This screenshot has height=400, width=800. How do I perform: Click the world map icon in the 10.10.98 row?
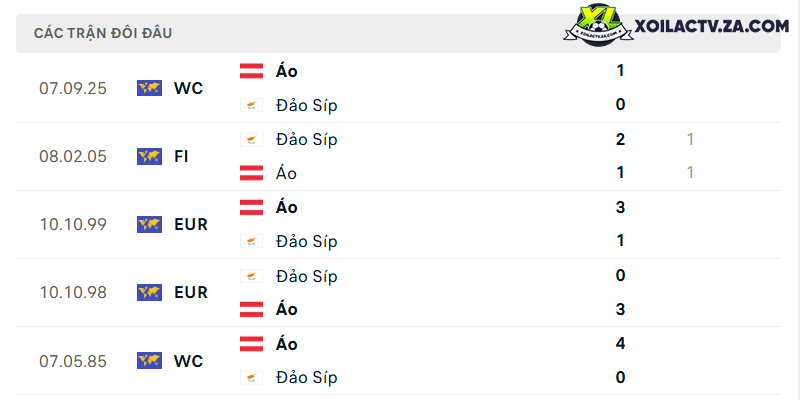(149, 292)
